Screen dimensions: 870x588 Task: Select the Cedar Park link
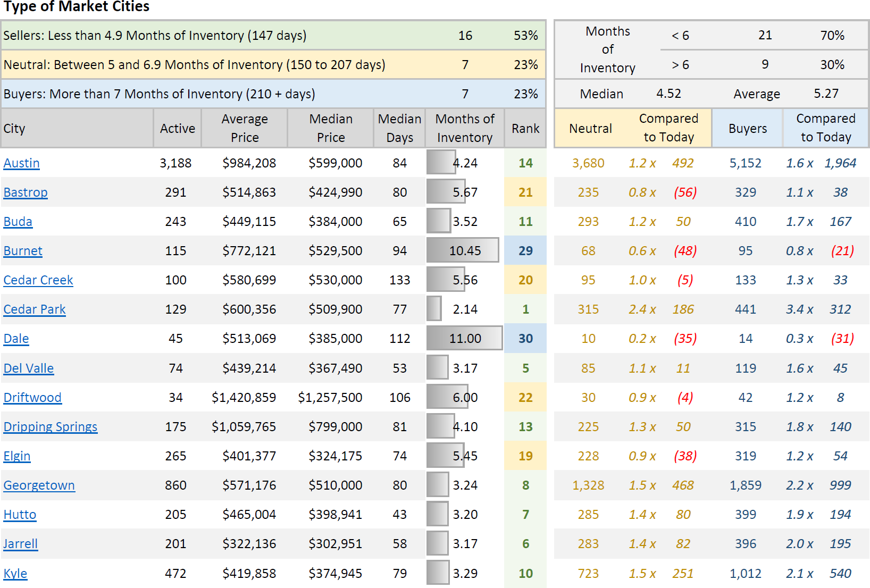pos(35,309)
